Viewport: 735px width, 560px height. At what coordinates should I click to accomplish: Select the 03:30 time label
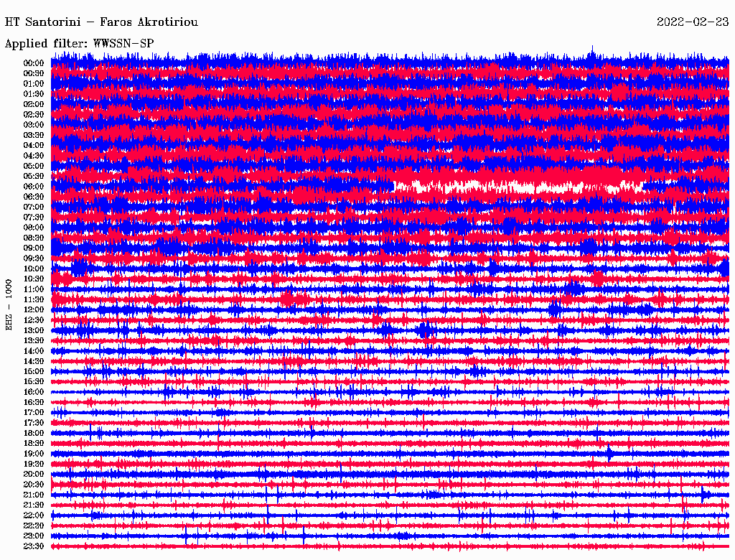tap(34, 135)
